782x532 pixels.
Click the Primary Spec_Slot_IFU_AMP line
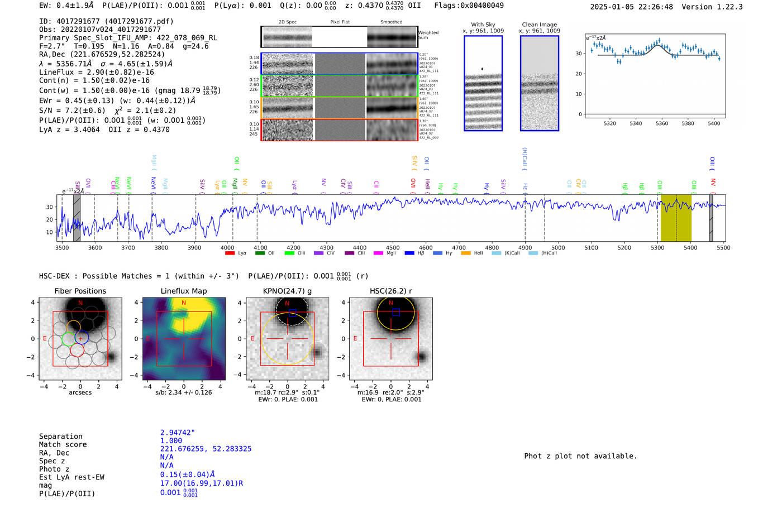click(x=128, y=37)
